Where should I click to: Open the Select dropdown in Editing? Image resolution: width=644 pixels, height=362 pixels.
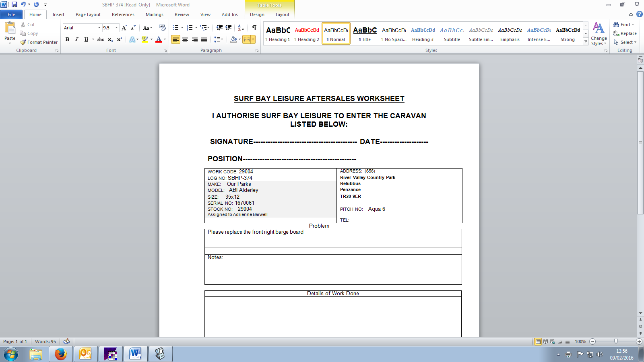(625, 42)
